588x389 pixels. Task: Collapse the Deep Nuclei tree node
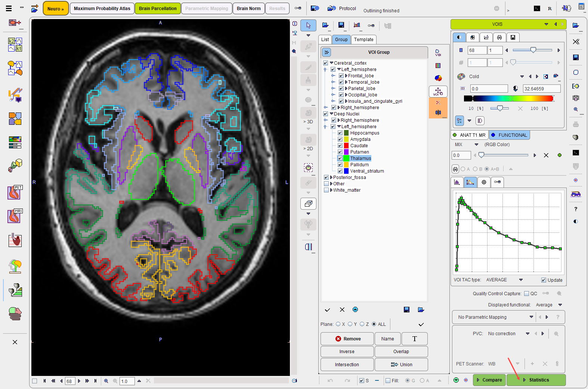(x=331, y=114)
